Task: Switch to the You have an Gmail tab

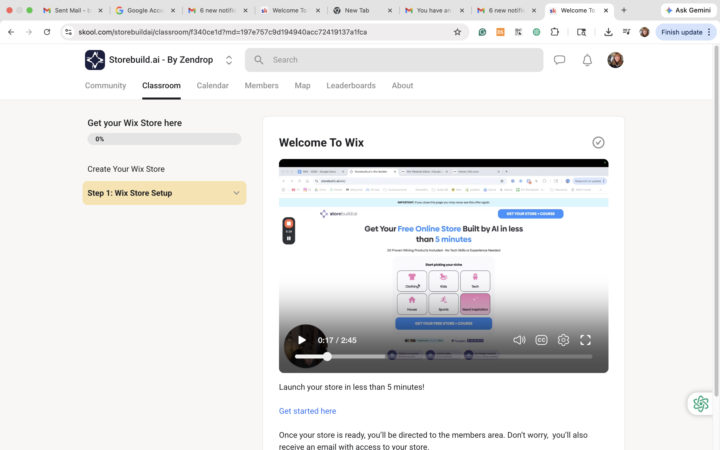Action: click(434, 10)
